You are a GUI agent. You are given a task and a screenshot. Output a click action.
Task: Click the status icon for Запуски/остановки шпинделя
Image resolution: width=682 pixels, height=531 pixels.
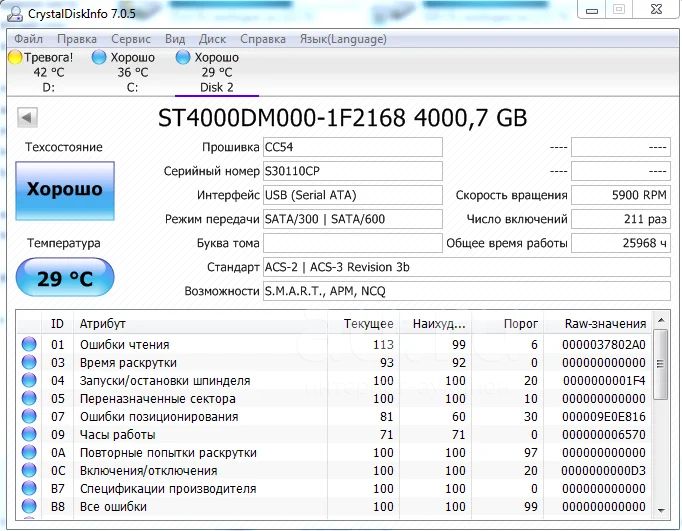29,380
